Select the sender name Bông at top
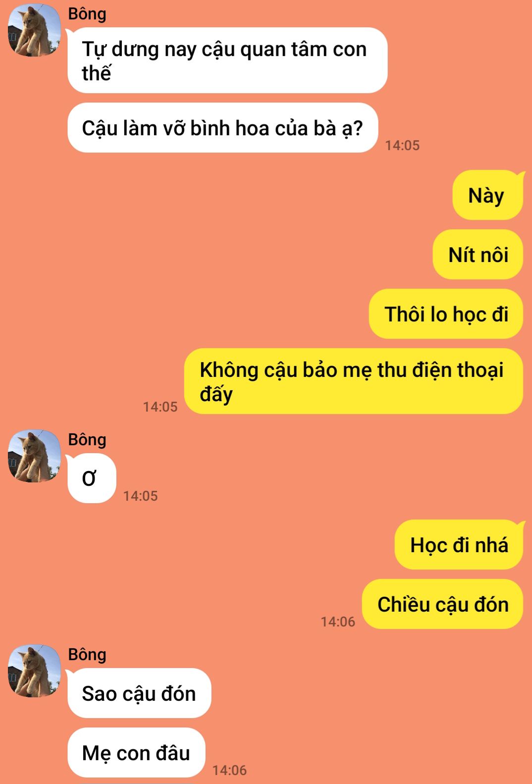The height and width of the screenshot is (784, 532). click(x=87, y=14)
